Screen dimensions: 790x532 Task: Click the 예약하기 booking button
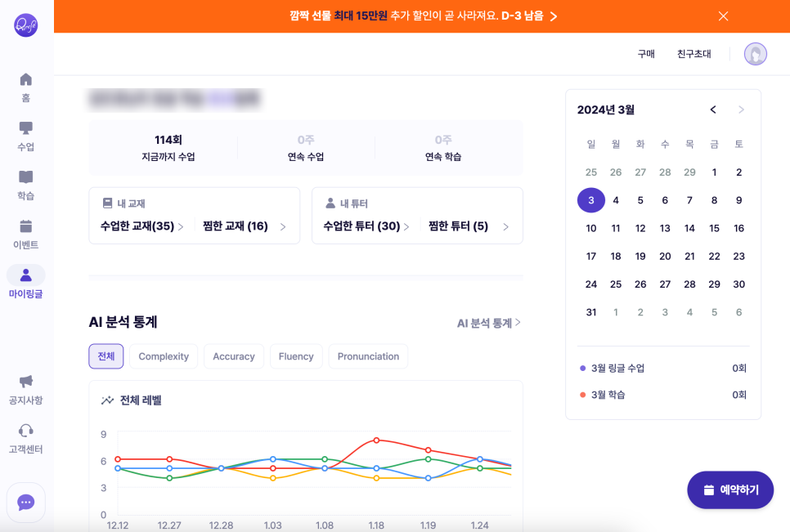click(730, 490)
